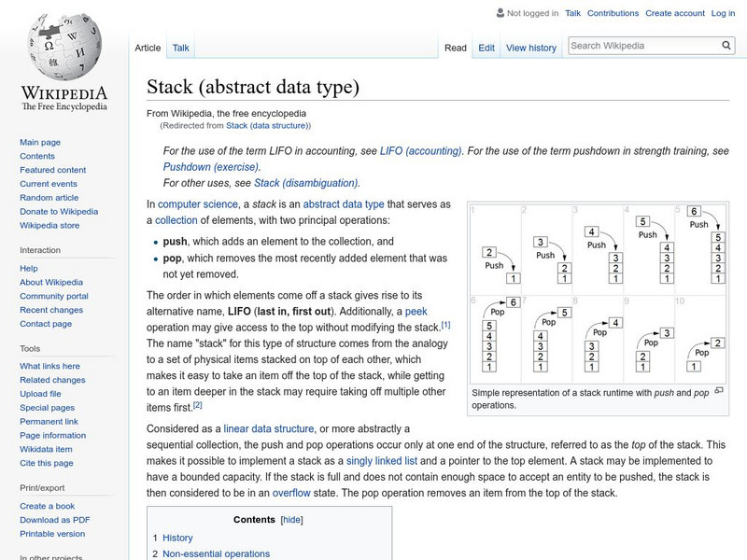747x560 pixels.
Task: Switch to the Talk tab
Action: 179,47
